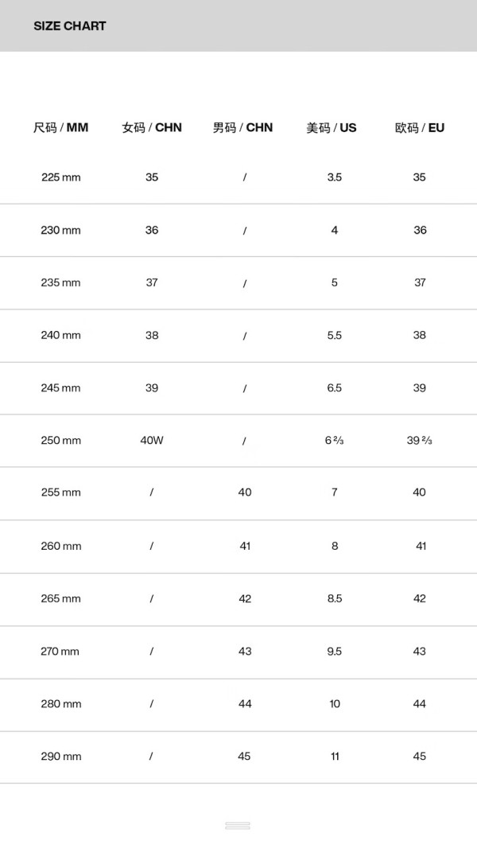This screenshot has height=868, width=477.
Task: Click US size 11 cell
Action: (x=335, y=756)
